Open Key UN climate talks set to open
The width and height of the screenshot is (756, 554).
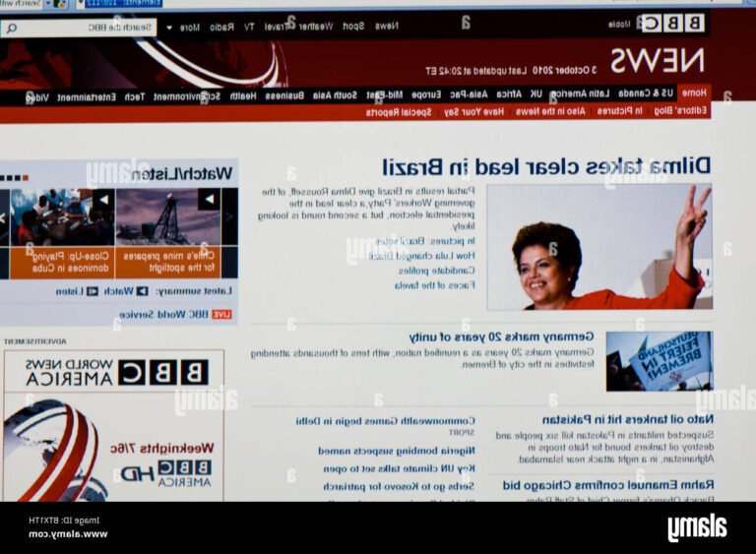(x=399, y=468)
